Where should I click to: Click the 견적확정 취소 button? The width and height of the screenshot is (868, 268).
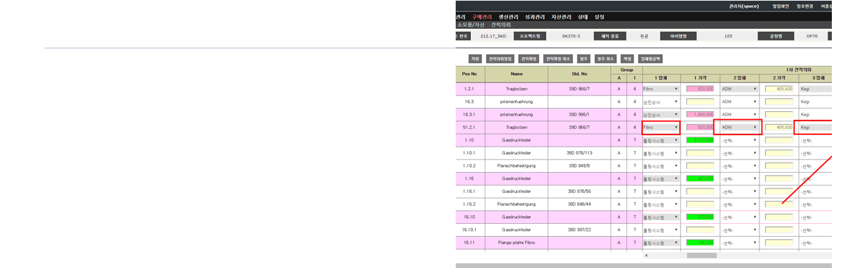pyautogui.click(x=558, y=59)
